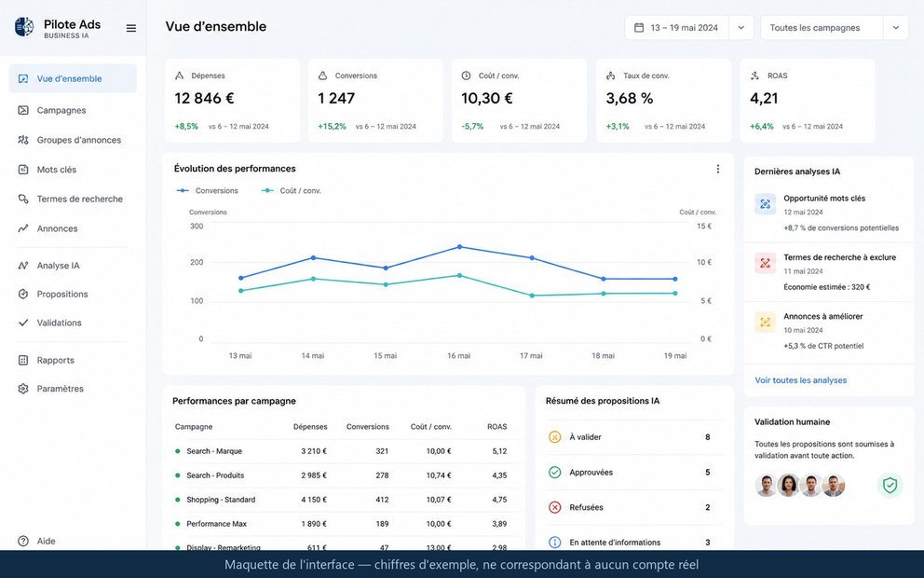Open Vue d'ensemble in the sidebar

pyautogui.click(x=73, y=78)
